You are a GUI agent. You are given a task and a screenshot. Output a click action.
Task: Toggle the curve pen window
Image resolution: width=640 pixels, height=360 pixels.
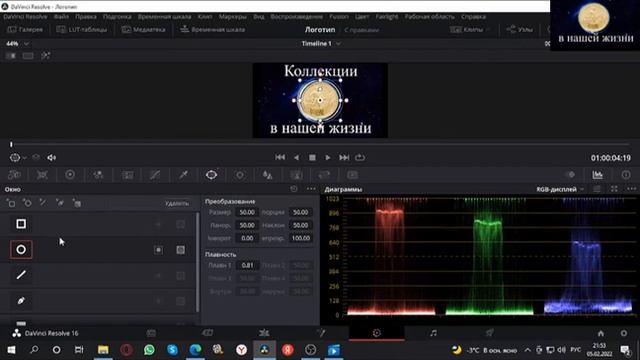[21, 301]
